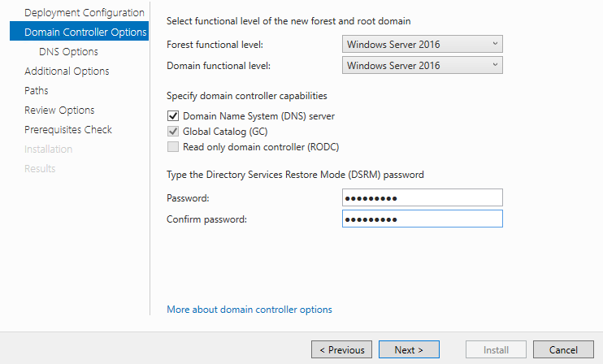Go to Prerequisites Check step
603x364 pixels.
pos(68,129)
